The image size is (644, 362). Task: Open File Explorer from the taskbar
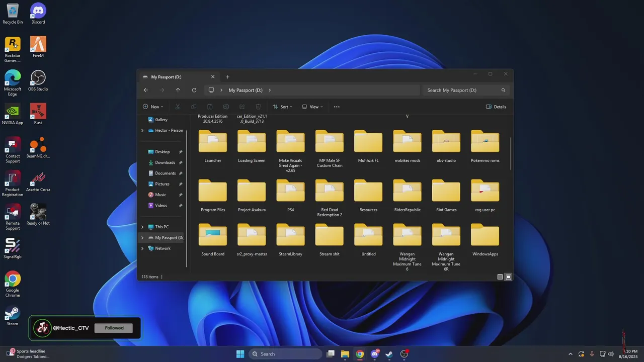pos(345,354)
